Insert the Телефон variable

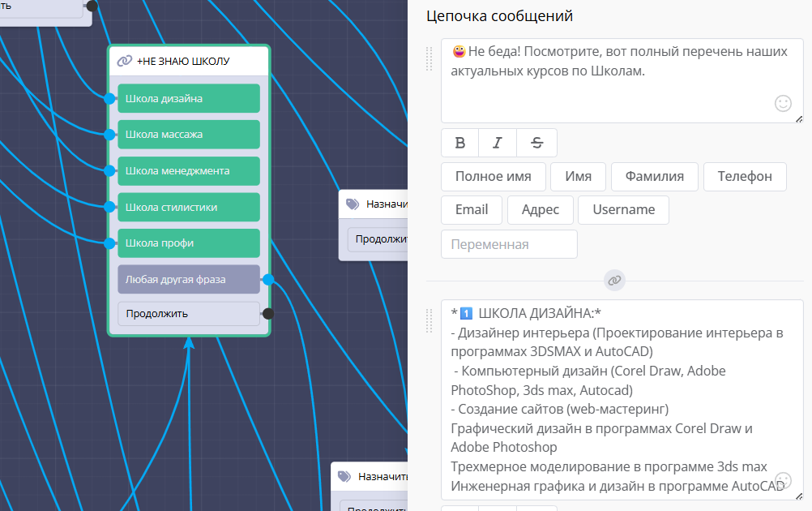tap(745, 176)
